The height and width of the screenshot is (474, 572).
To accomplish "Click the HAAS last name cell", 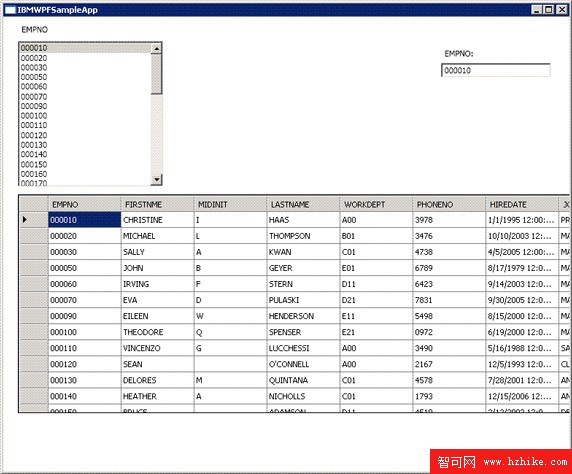I will (303, 220).
